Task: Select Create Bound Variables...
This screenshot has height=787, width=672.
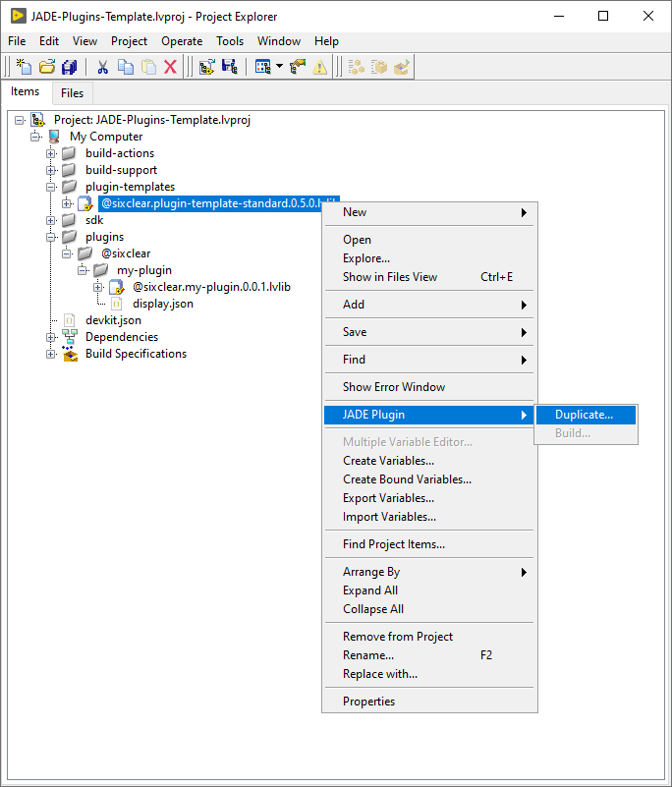Action: click(x=429, y=479)
